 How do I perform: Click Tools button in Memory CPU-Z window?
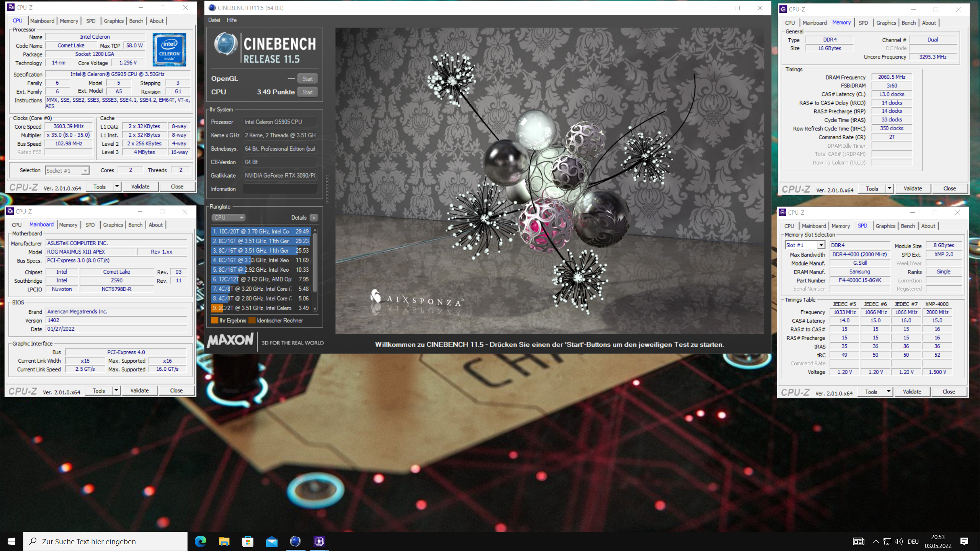click(x=872, y=188)
